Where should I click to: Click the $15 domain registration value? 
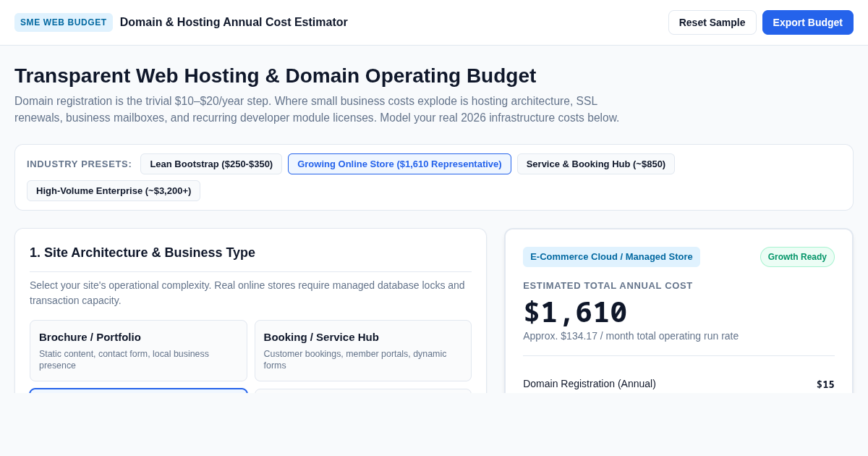coord(825,384)
